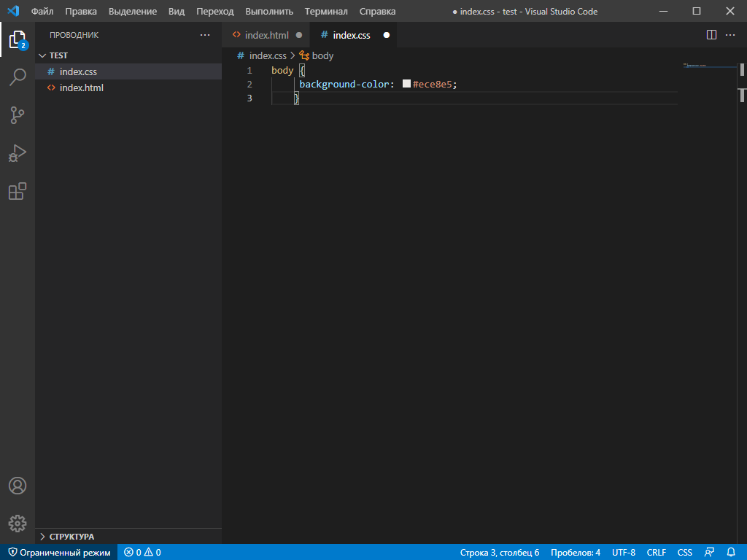Open the Manage gear icon
747x560 pixels.
(x=18, y=524)
